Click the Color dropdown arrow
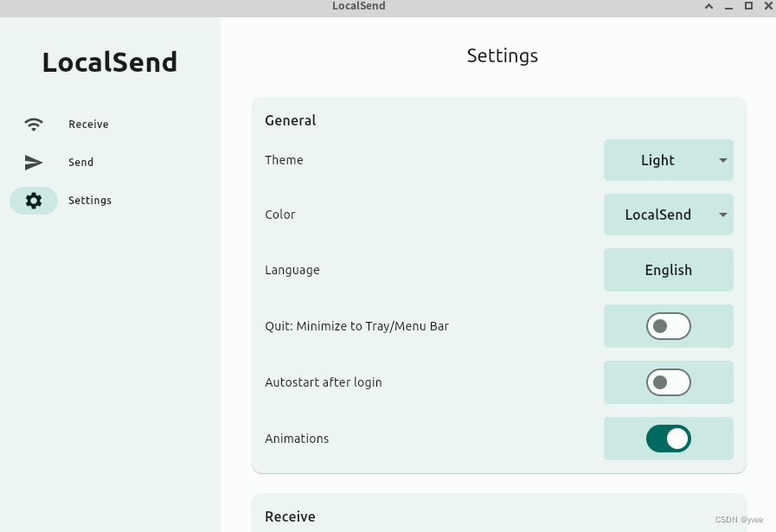 point(723,215)
